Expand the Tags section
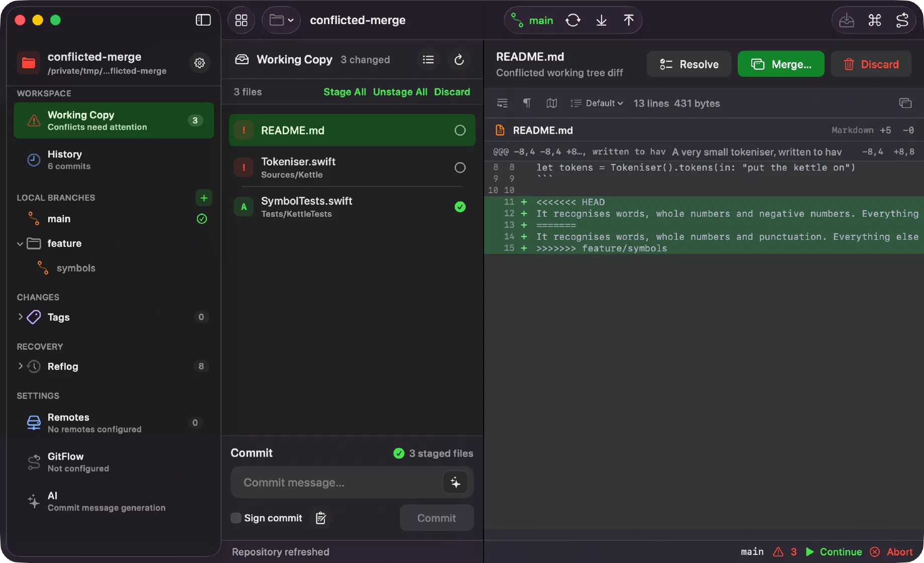 [x=21, y=317]
